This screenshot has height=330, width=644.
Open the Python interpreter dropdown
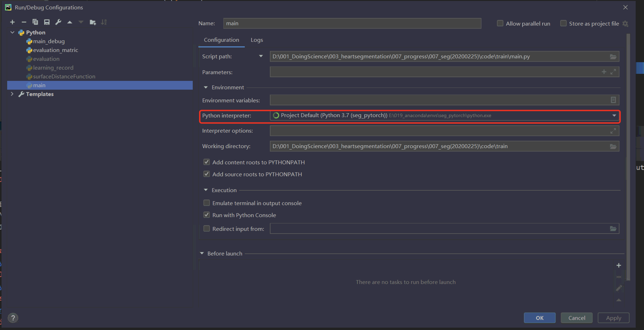click(614, 116)
